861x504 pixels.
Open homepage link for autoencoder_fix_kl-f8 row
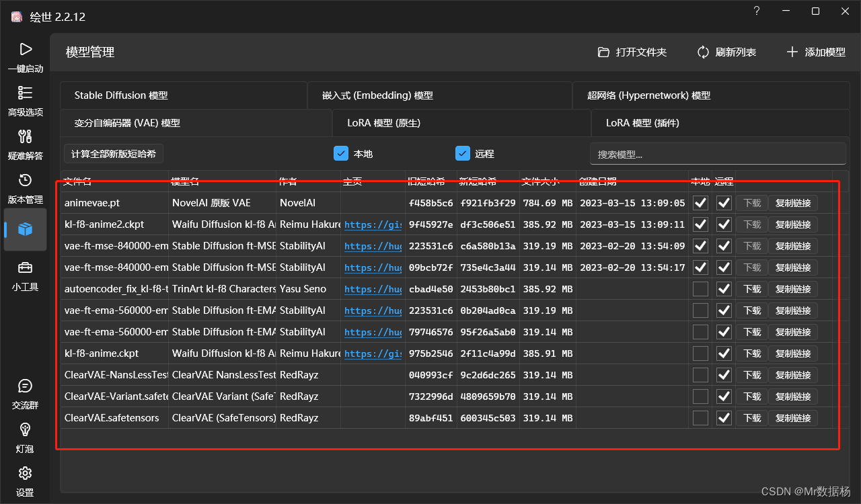coord(373,289)
